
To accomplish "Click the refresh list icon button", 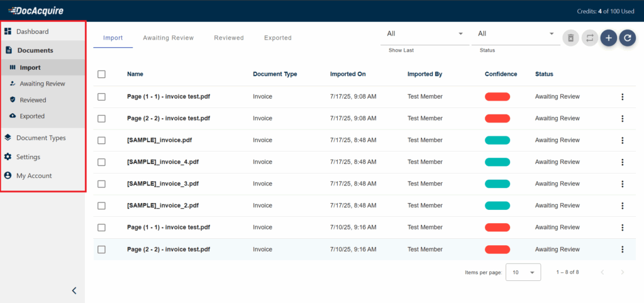I will point(627,38).
